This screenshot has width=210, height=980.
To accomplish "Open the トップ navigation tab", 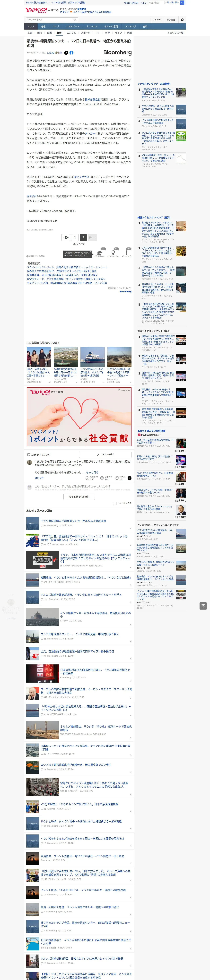I will (31, 27).
